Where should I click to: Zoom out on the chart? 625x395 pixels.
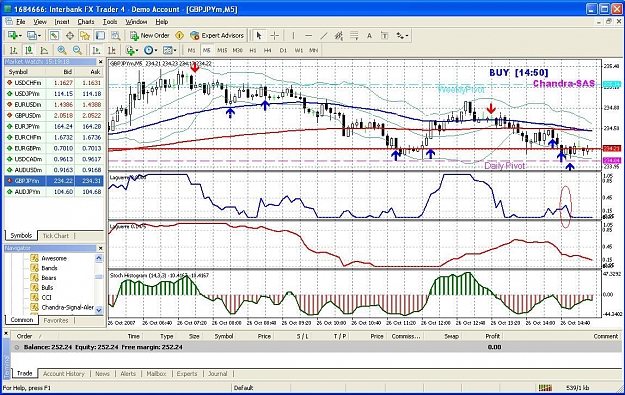[x=77, y=50]
